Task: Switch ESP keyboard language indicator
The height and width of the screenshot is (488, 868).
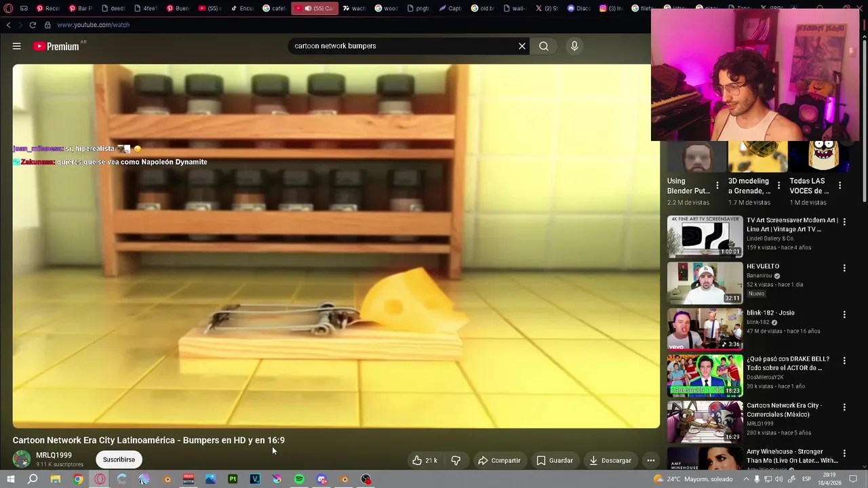Action: click(x=807, y=479)
